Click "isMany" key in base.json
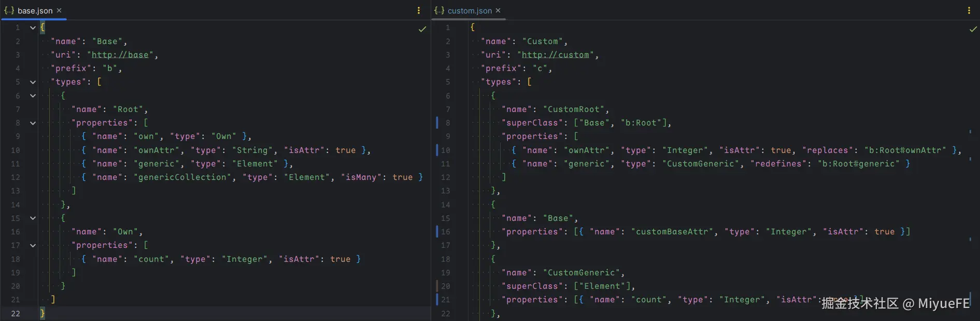 click(x=361, y=177)
